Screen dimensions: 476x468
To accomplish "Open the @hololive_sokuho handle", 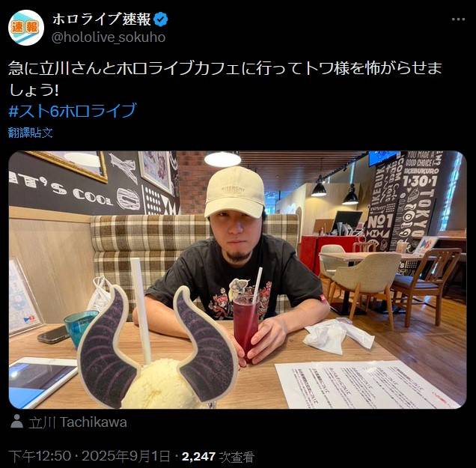I will pos(109,37).
